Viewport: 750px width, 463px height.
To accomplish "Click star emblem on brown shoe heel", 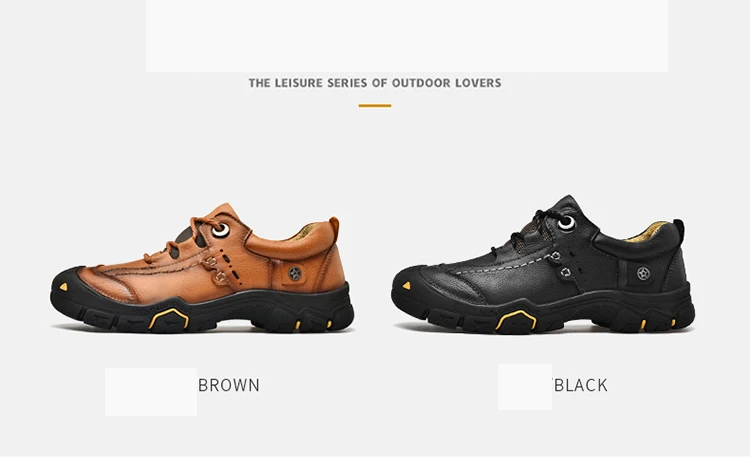I will coord(295,274).
